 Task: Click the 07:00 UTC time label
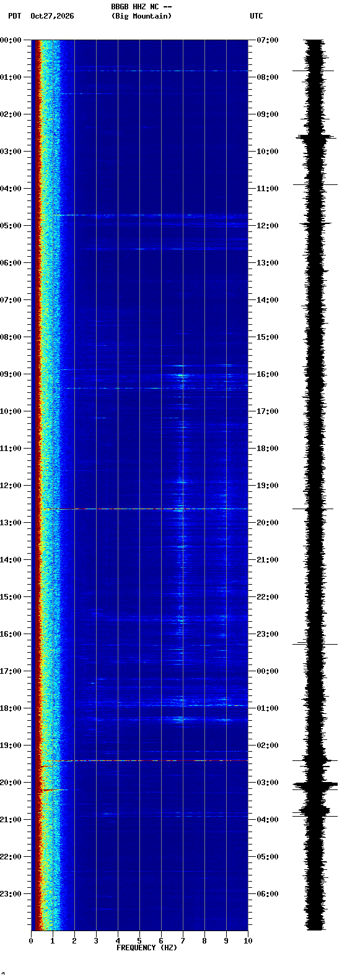tap(268, 40)
